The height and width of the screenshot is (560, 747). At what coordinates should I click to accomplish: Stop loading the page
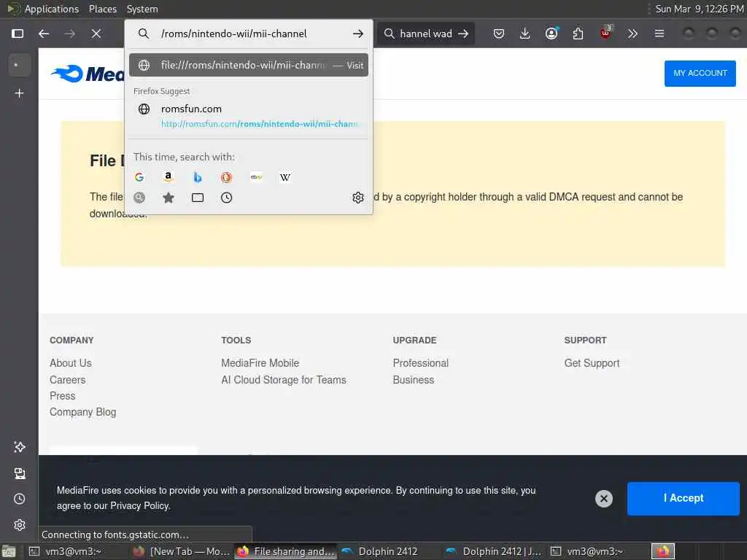(x=96, y=34)
